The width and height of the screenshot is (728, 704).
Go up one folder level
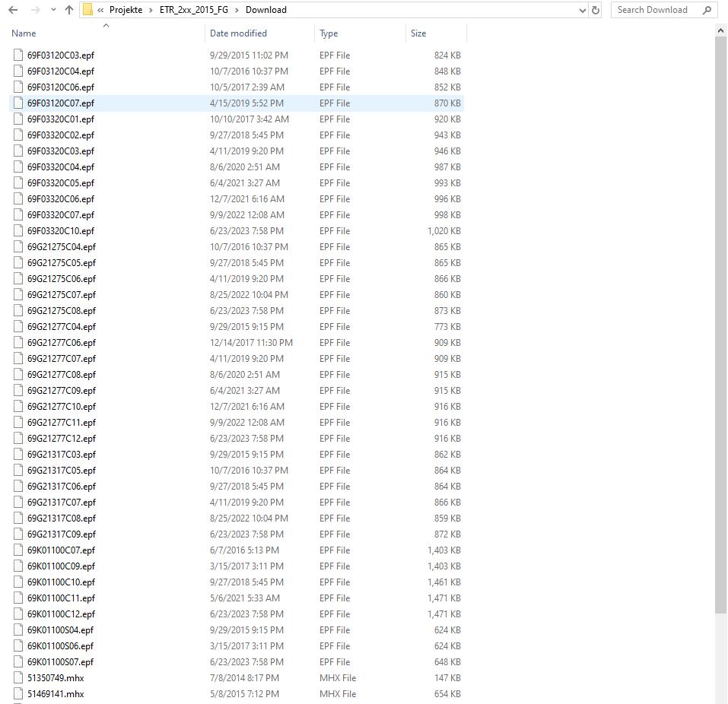[69, 10]
